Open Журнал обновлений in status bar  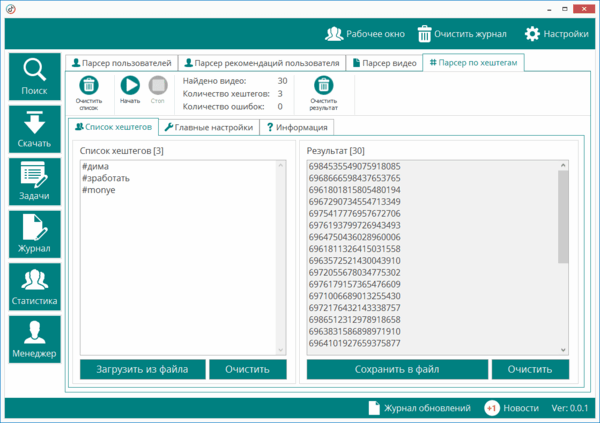coord(420,408)
